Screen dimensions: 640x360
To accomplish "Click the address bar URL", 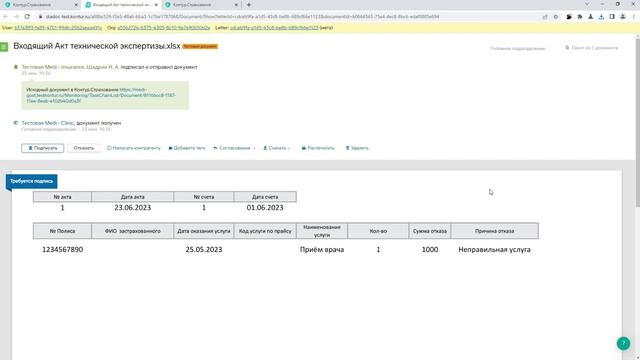I will pos(242,17).
